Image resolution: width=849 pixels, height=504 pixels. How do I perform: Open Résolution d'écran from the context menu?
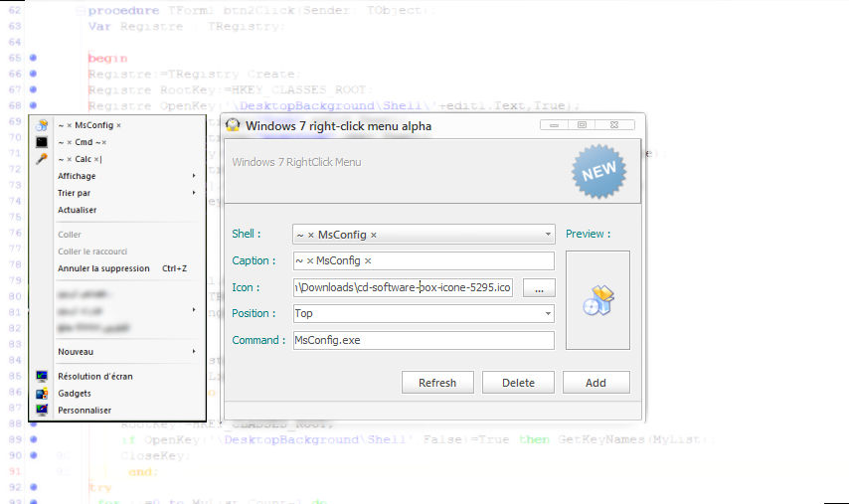95,376
